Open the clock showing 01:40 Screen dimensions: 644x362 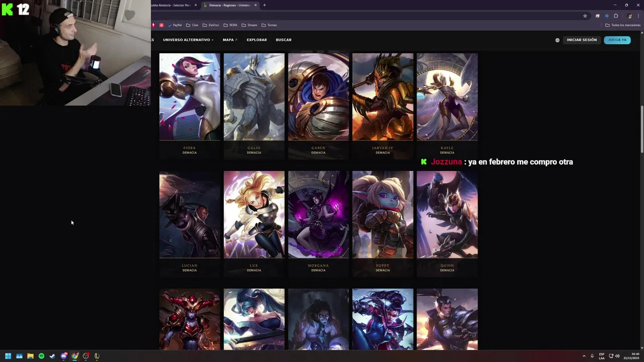pyautogui.click(x=632, y=356)
